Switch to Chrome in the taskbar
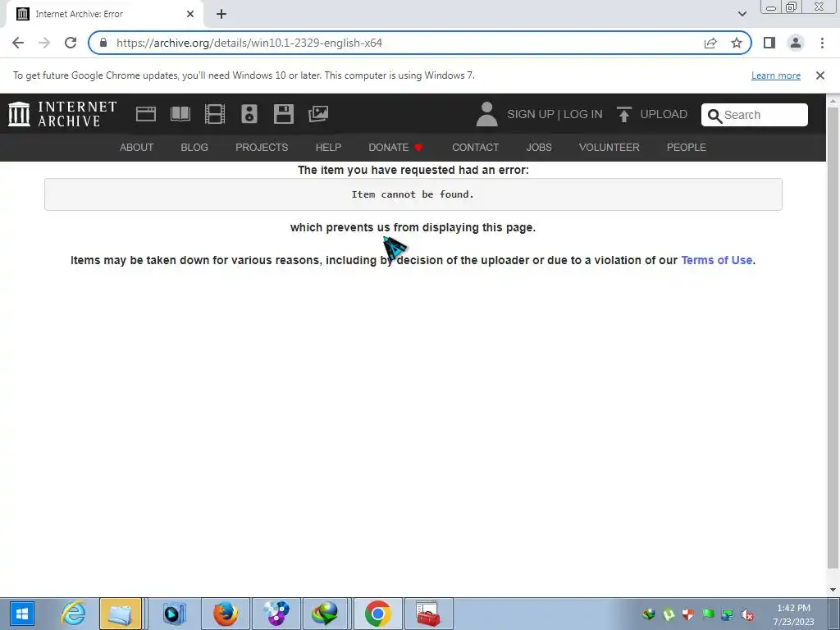 pos(377,614)
